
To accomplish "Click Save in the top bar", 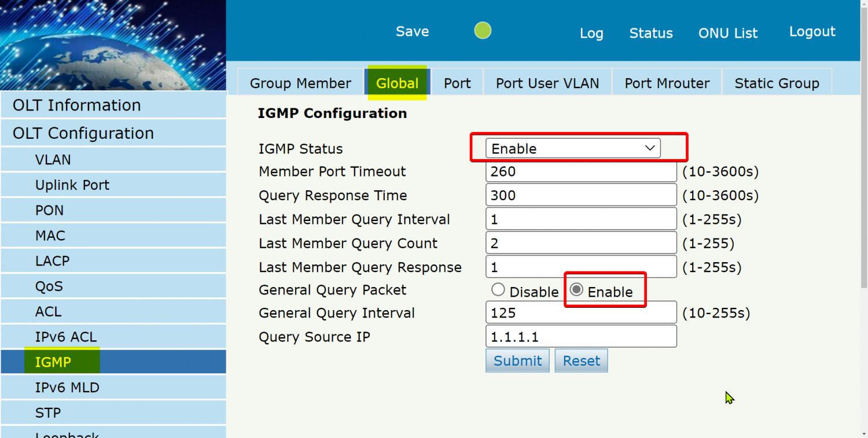I will [412, 31].
